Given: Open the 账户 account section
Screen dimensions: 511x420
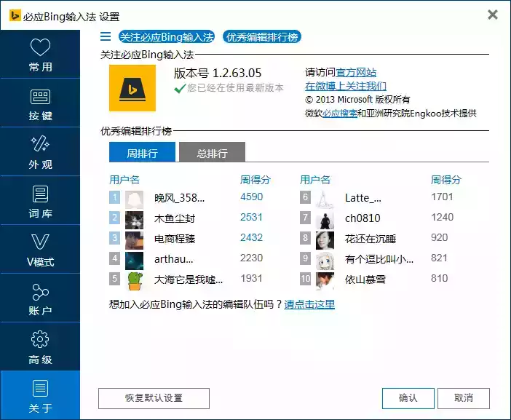Looking at the screenshot, I should 40,298.
